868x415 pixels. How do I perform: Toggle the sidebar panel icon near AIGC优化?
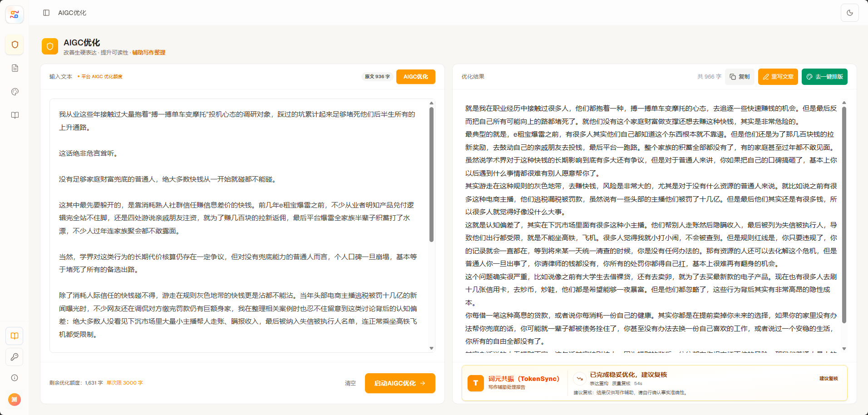click(46, 13)
